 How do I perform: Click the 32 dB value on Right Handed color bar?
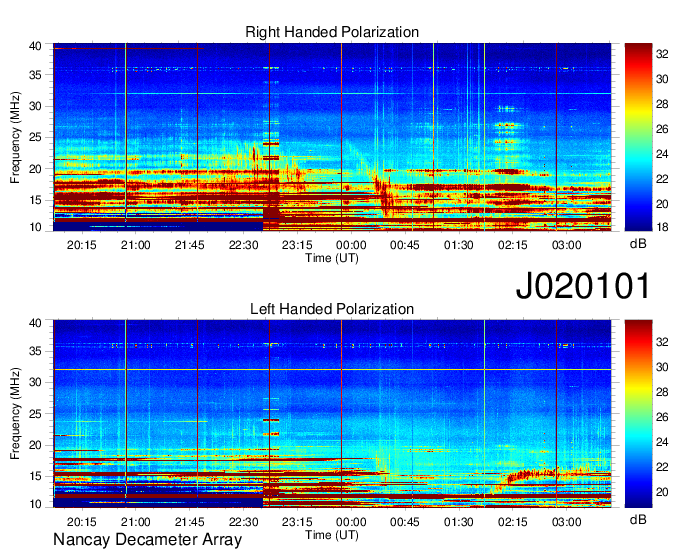point(662,54)
